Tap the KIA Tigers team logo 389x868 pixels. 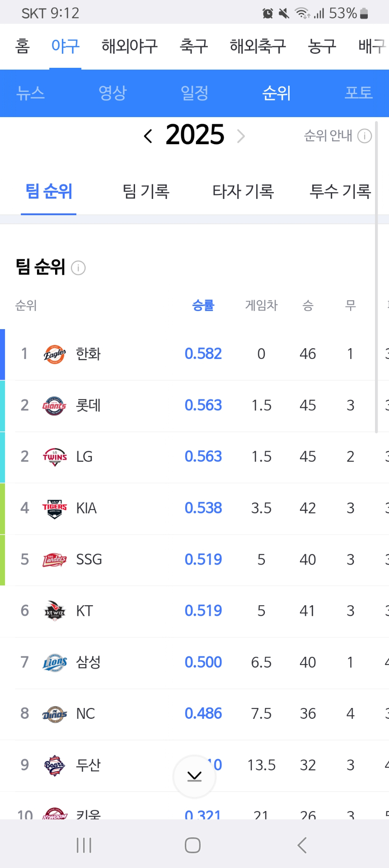pyautogui.click(x=55, y=508)
